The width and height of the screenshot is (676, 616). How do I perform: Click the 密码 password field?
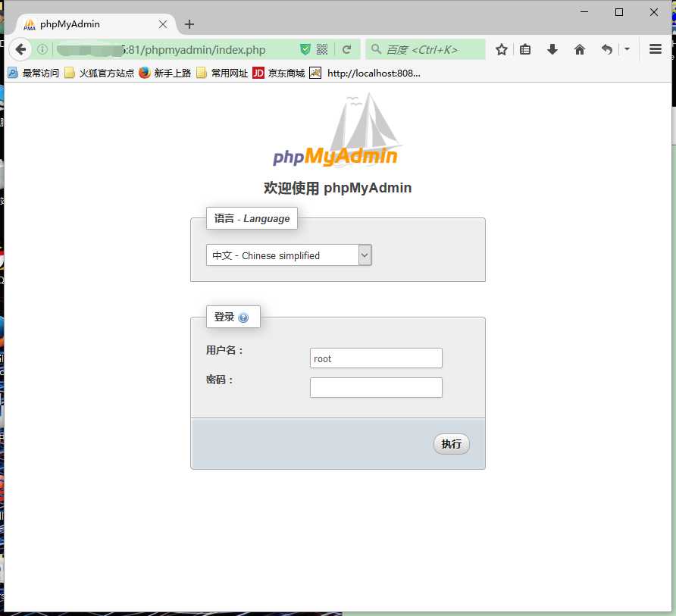point(376,387)
